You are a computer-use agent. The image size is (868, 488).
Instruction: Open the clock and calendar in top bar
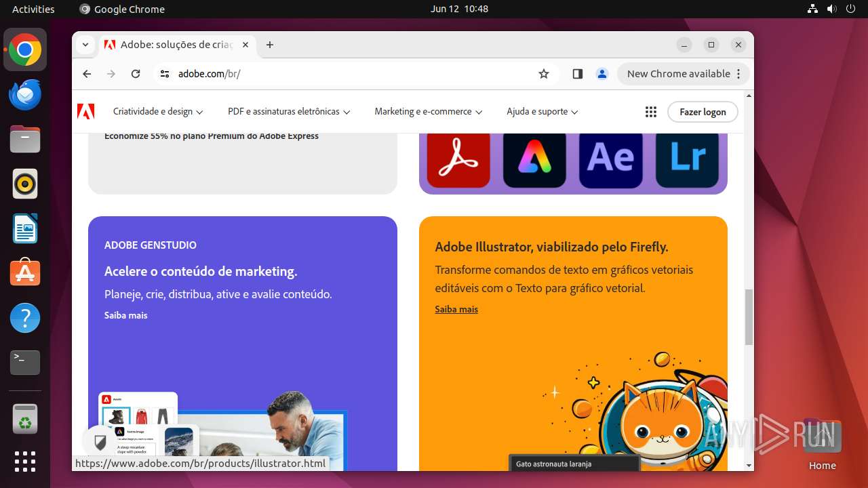[x=459, y=9]
